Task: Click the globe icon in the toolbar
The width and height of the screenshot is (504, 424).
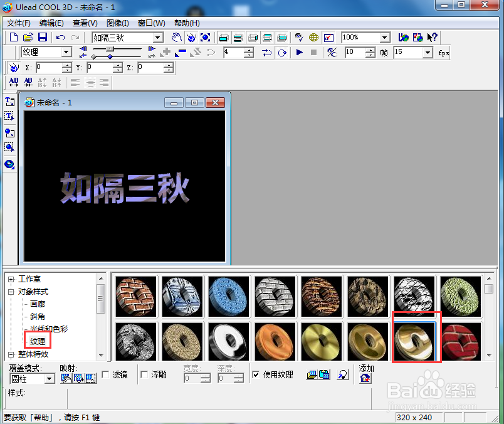Action: pyautogui.click(x=313, y=37)
